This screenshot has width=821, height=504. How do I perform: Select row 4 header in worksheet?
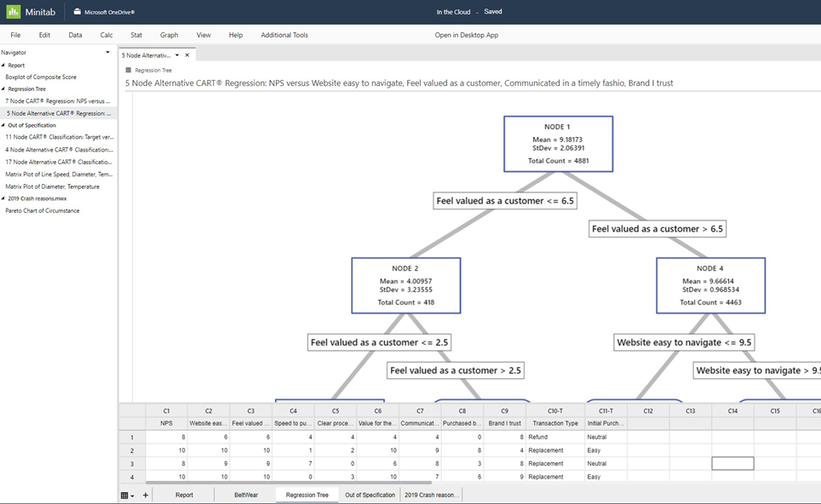[x=132, y=477]
